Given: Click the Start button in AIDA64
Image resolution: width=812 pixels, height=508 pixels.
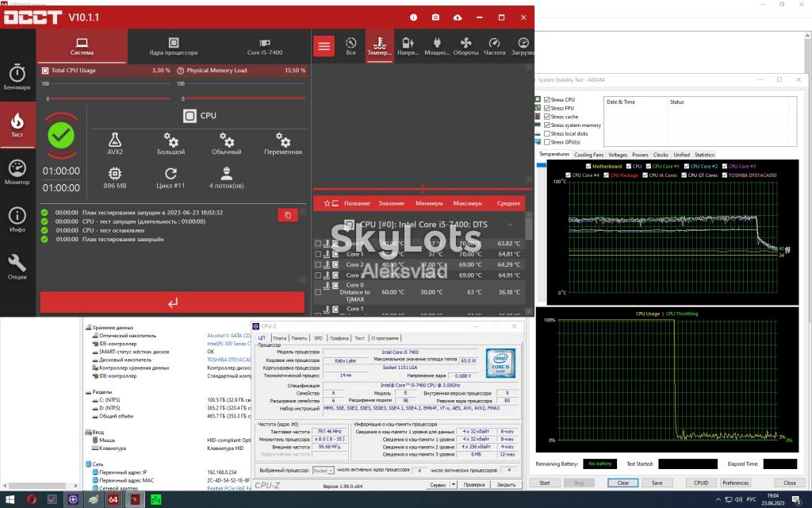Looking at the screenshot, I should pos(545,483).
